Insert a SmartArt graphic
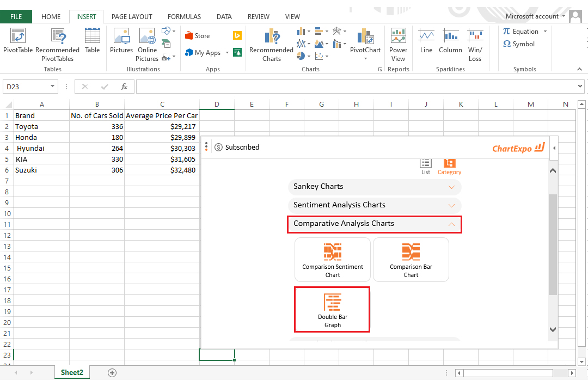 click(166, 44)
